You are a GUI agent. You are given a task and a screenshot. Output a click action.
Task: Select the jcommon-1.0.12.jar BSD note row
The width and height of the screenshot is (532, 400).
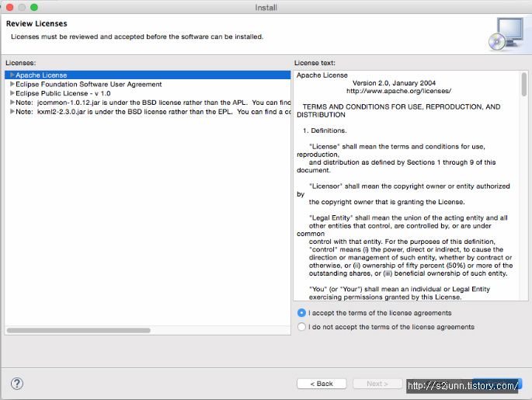[x=148, y=103]
